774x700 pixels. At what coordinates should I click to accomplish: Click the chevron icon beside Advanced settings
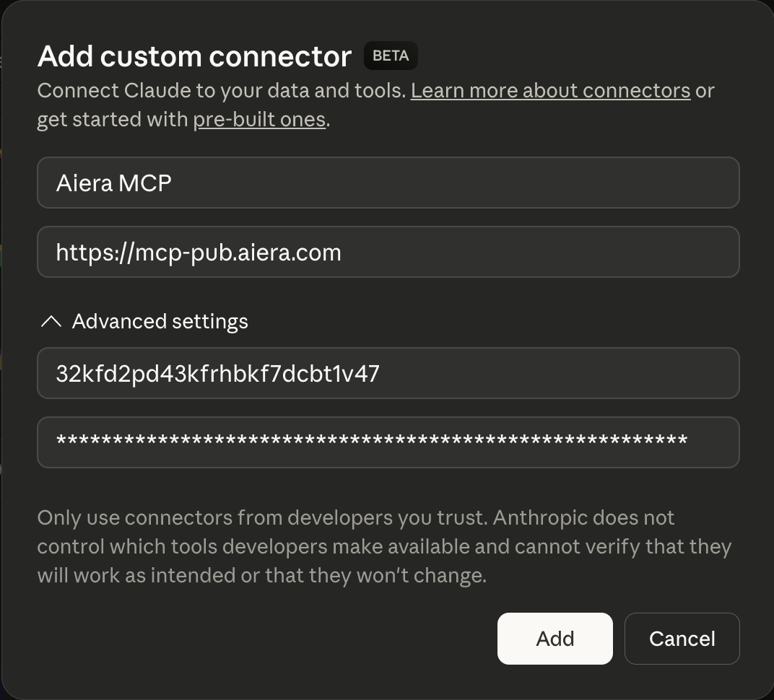(x=51, y=321)
